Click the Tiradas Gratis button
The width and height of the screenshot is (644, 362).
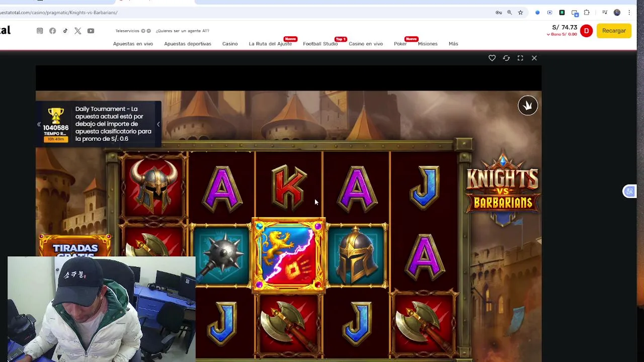coord(75,246)
